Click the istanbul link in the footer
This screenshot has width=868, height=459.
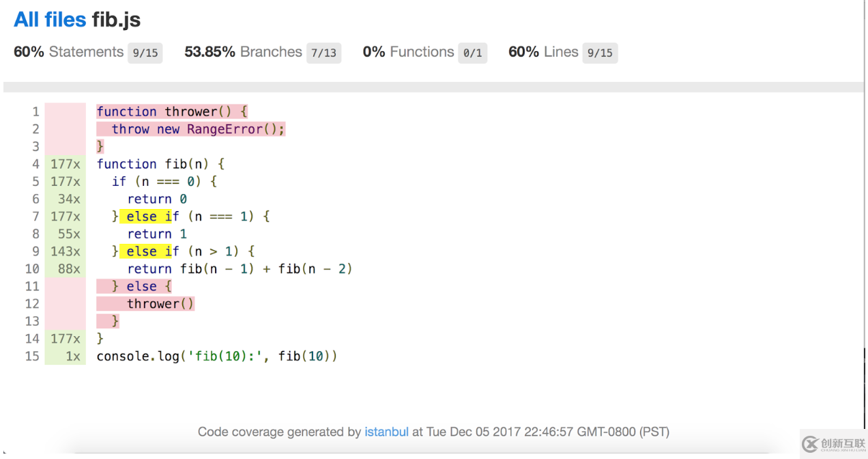tap(386, 432)
